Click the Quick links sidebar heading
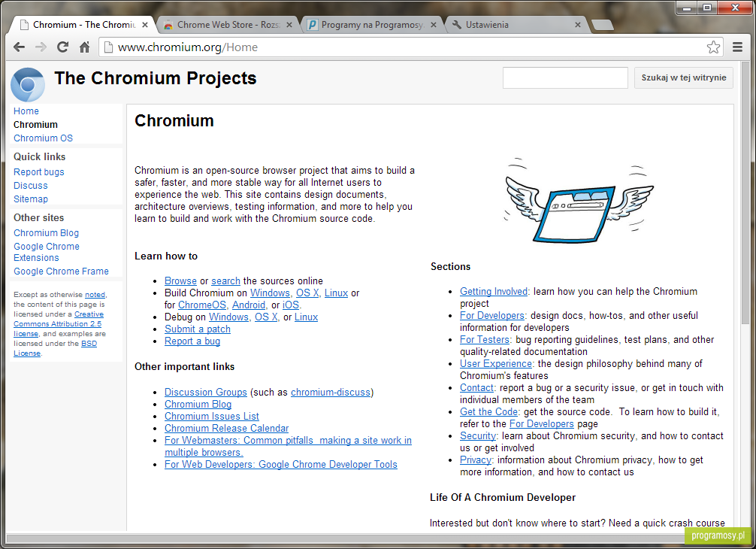This screenshot has width=756, height=549. click(39, 156)
